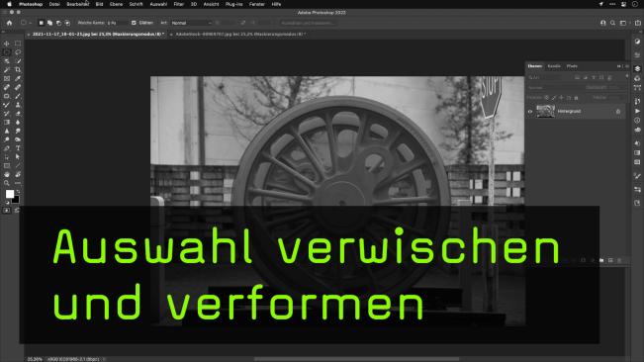Open the Art dropdown set to Normal
The width and height of the screenshot is (644, 362).
point(191,23)
